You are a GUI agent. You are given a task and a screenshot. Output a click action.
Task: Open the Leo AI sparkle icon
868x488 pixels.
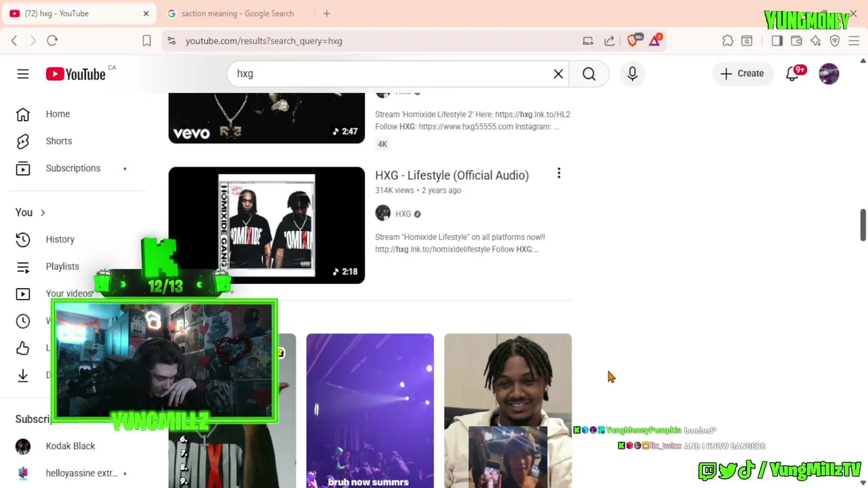pos(816,41)
